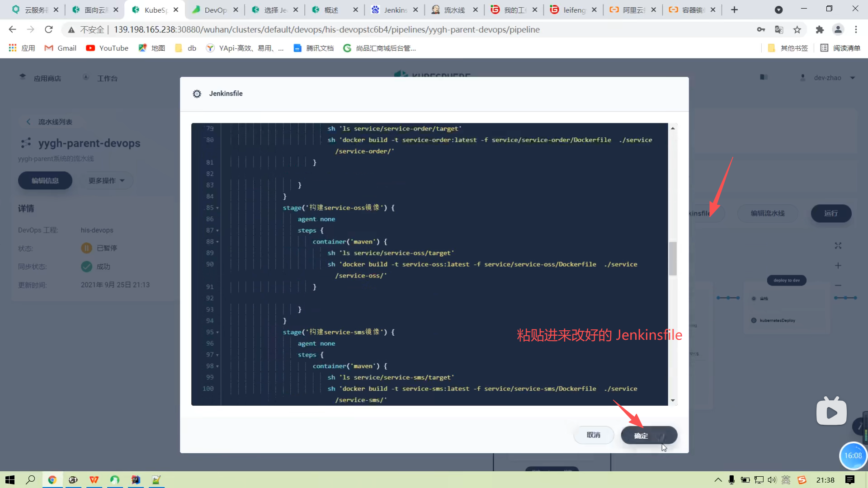Open browser extensions puzzle icon
868x488 pixels.
[x=820, y=29]
